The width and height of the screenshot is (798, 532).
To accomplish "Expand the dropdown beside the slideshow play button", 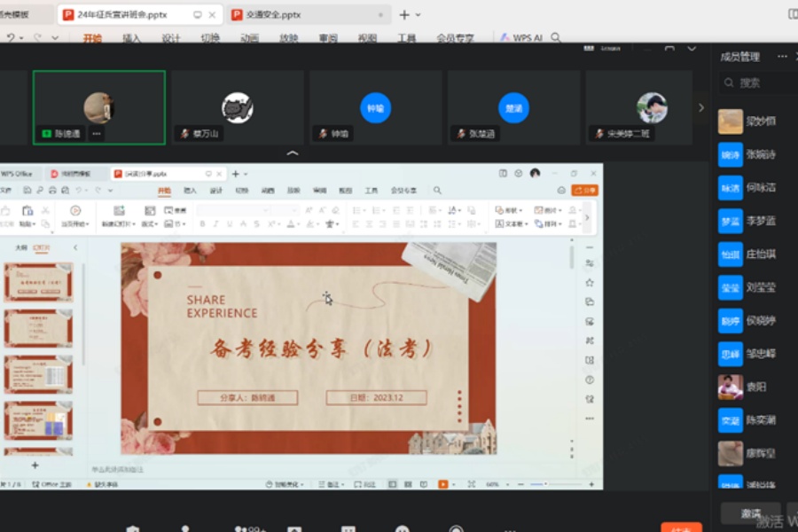I will pos(453,482).
